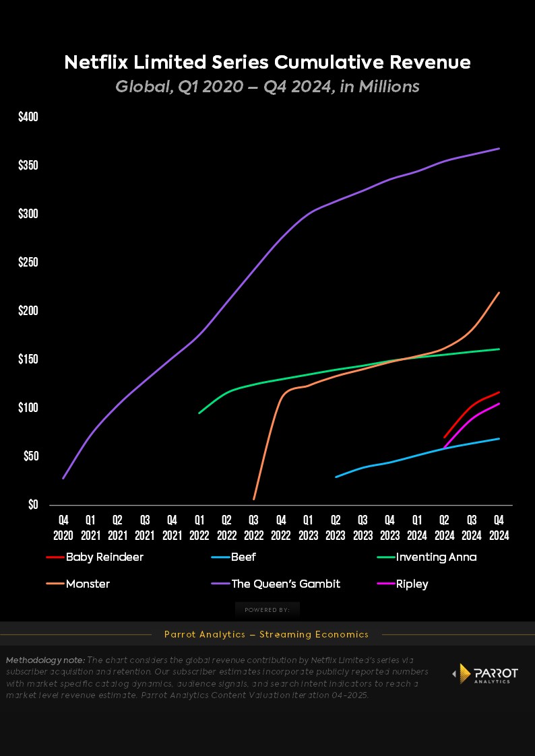Click the Queen's Gambit line endpoint at Q4 2024
The image size is (535, 756).
point(499,149)
